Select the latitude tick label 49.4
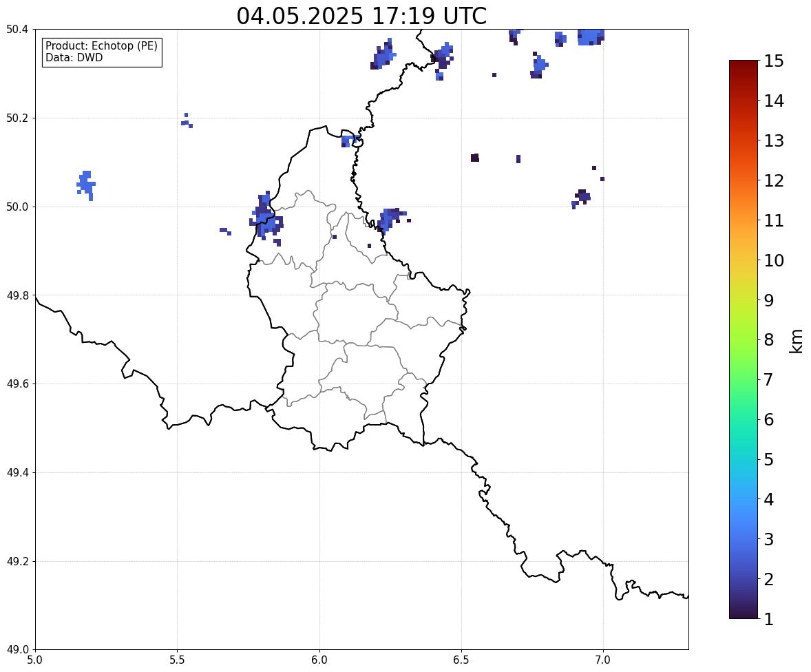 coord(17,473)
